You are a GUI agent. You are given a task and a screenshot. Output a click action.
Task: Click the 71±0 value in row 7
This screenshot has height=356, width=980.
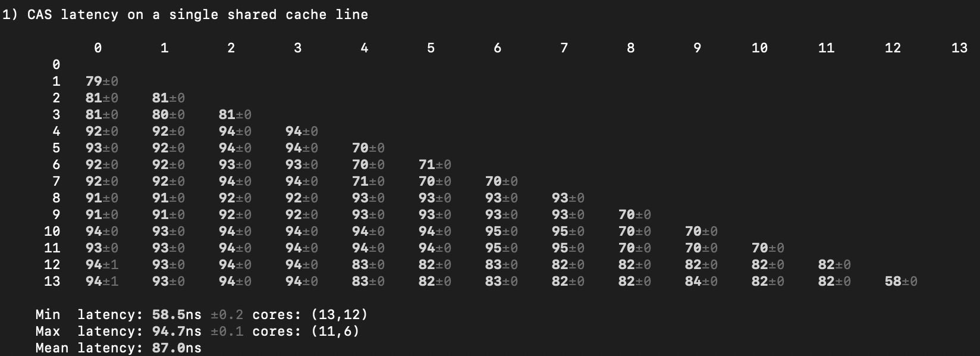[x=368, y=182]
